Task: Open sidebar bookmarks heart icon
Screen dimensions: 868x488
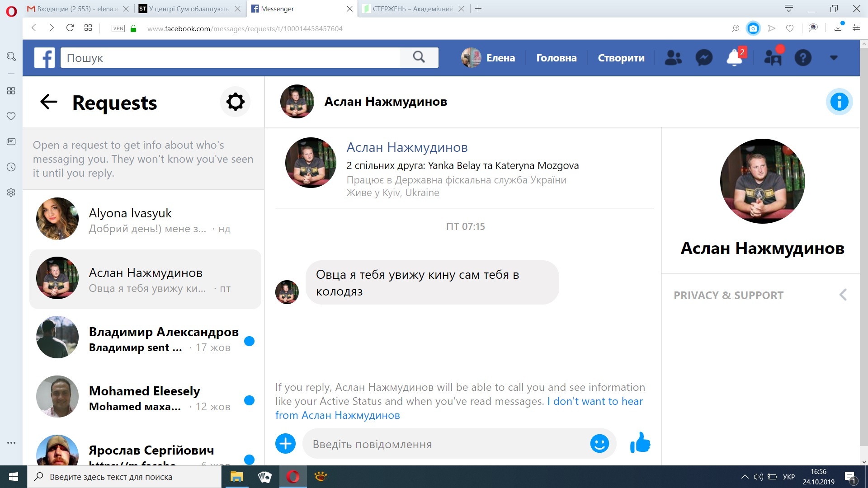Action: 11,116
